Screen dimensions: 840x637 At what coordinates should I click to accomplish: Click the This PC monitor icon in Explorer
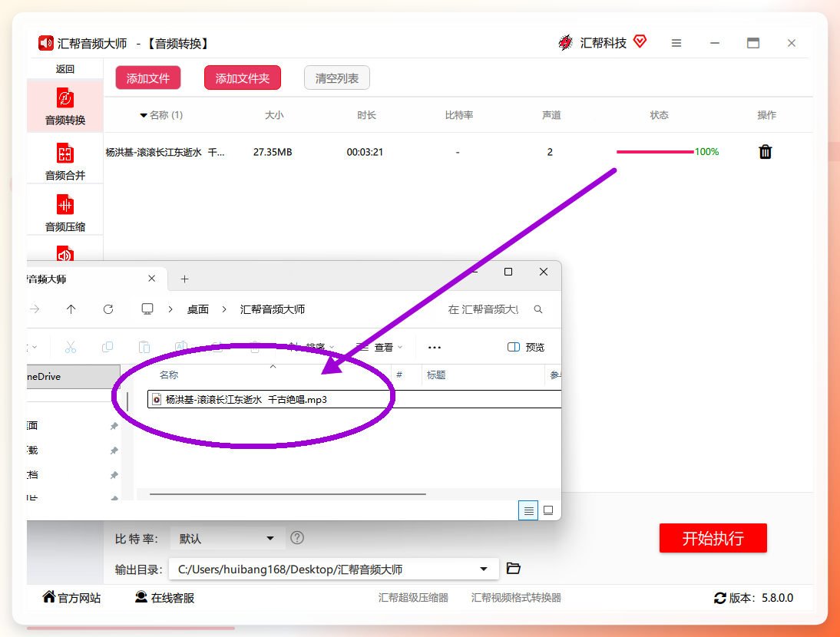tap(147, 309)
